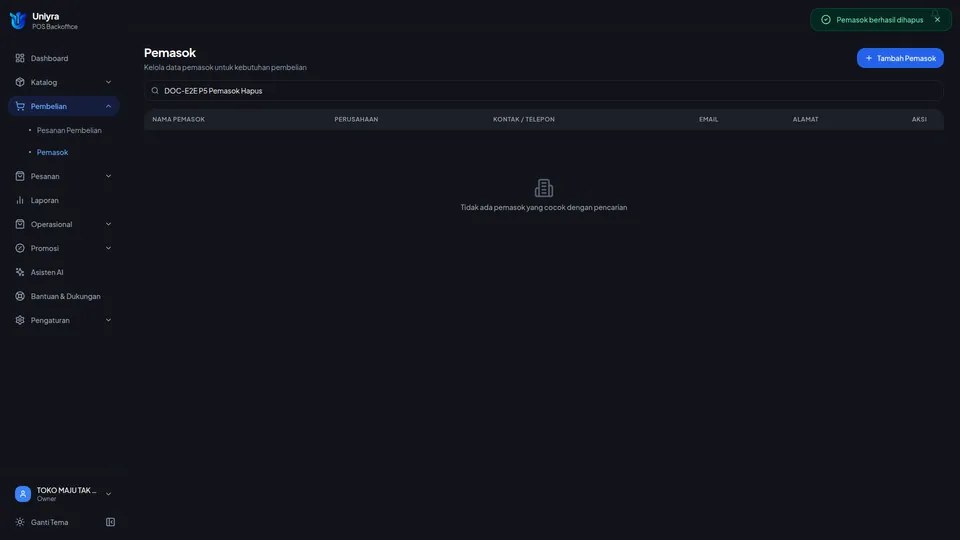The width and height of the screenshot is (960, 540).
Task: Expand the Pengaturan menu chevron
Action: (x=108, y=320)
